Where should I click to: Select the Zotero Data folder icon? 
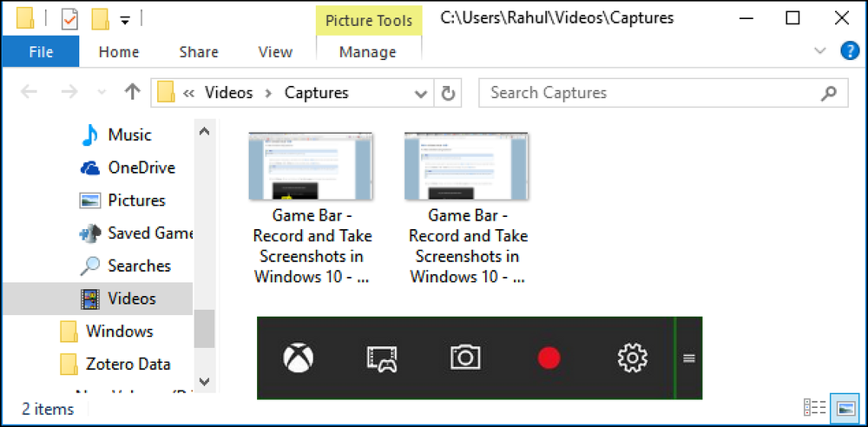[69, 365]
